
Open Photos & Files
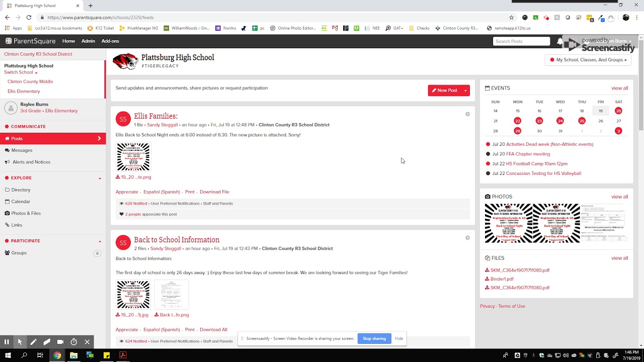point(26,213)
